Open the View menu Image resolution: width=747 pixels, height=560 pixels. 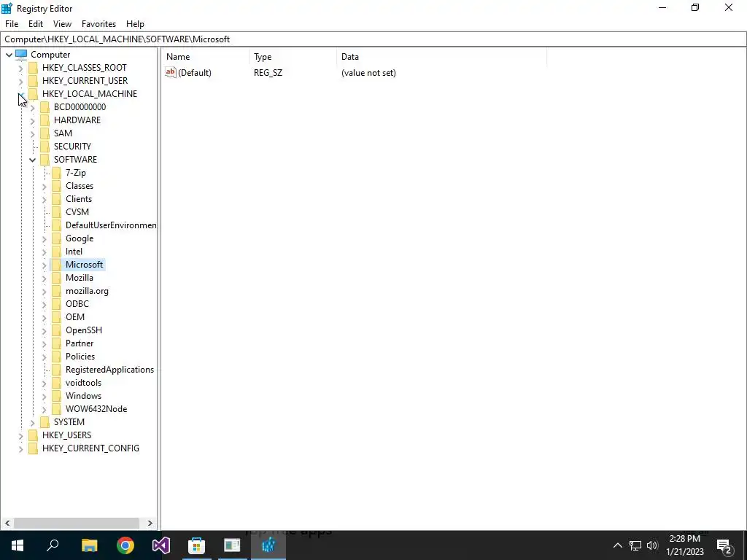(x=62, y=24)
